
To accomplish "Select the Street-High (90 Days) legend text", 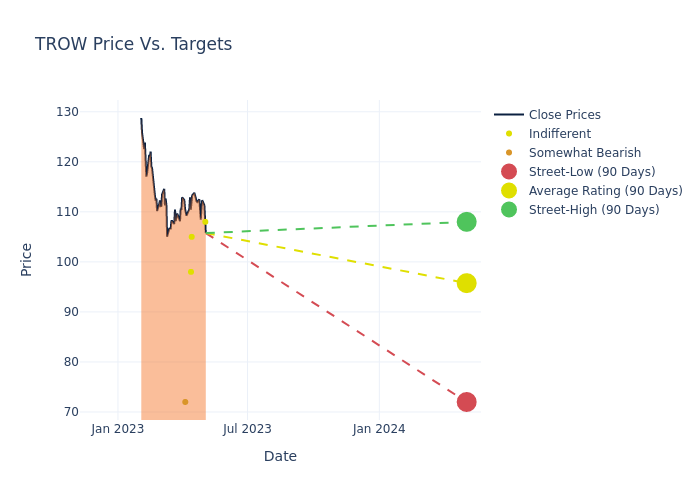I will coord(594,210).
